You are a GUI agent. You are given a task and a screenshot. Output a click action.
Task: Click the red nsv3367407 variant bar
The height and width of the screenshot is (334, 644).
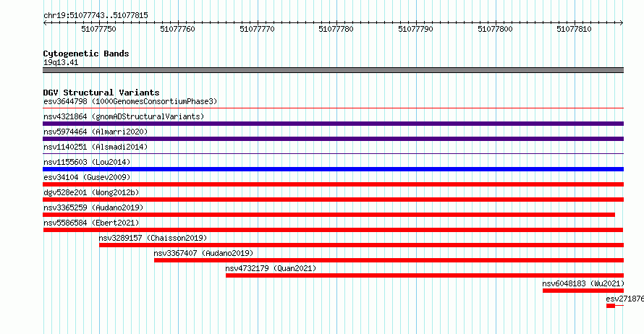coord(389,260)
